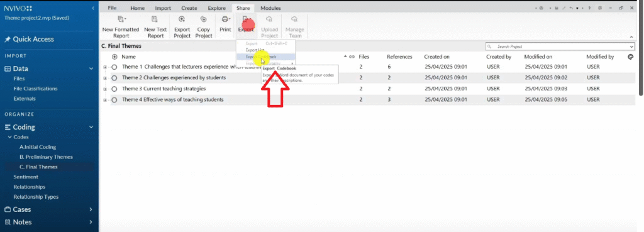
Task: Expand the Theme 4 tree node
Action: (x=106, y=100)
